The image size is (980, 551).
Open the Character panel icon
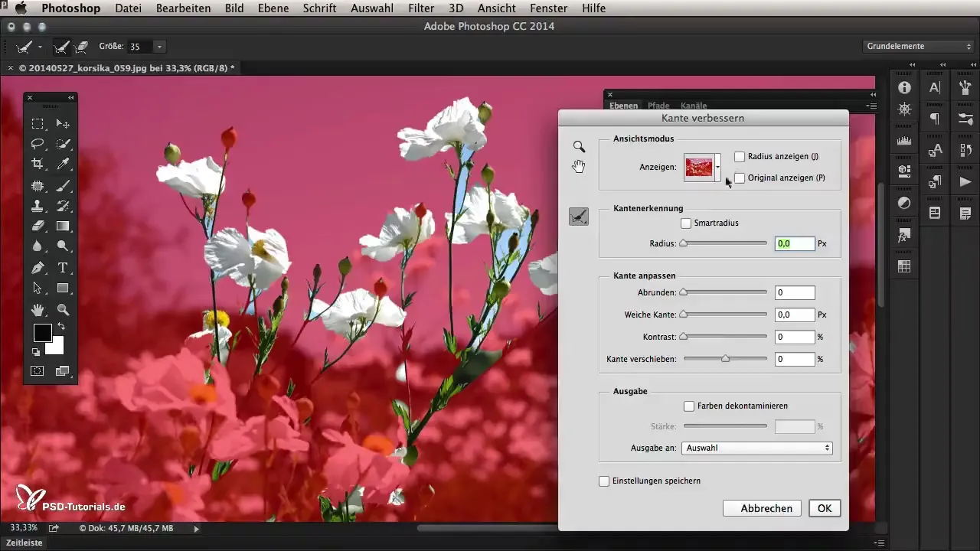pos(935,87)
